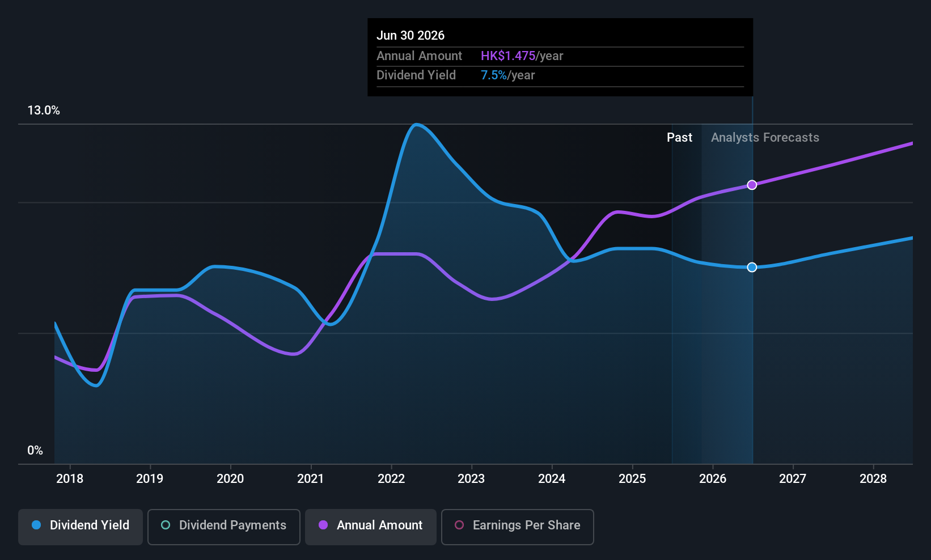Screen dimensions: 931x560
Task: Click the pink Earnings Per Share legend circle
Action: pos(459,526)
